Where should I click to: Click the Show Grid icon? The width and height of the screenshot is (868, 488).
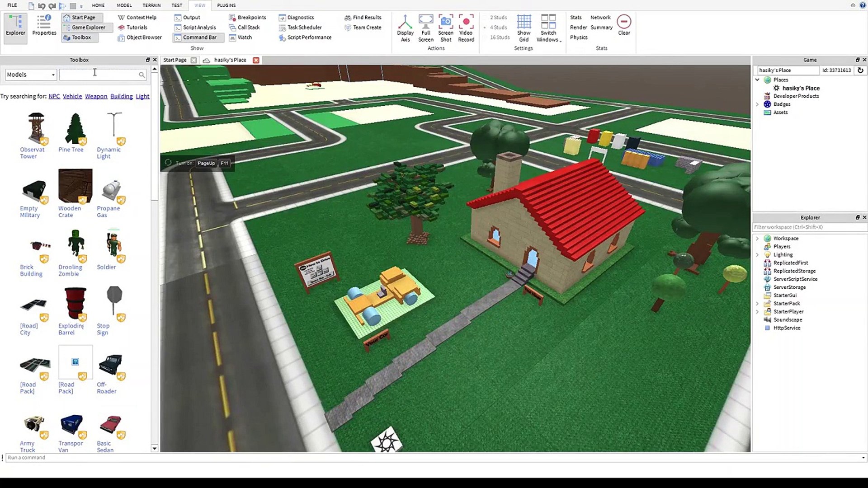pyautogui.click(x=524, y=28)
